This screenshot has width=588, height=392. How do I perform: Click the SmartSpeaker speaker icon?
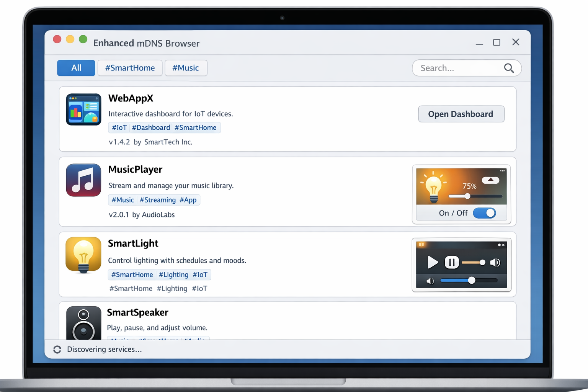click(83, 323)
